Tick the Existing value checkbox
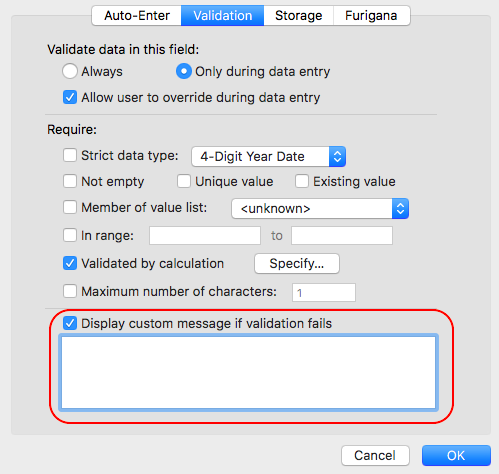 (302, 181)
